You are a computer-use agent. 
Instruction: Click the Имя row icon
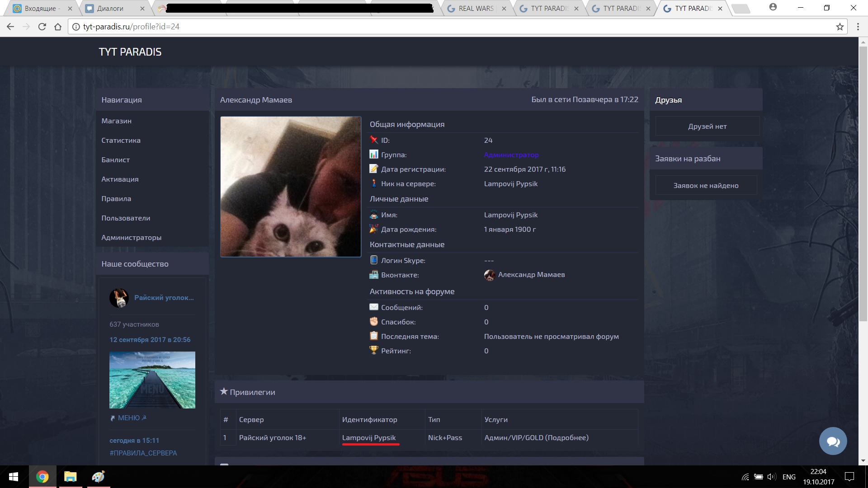coord(374,215)
